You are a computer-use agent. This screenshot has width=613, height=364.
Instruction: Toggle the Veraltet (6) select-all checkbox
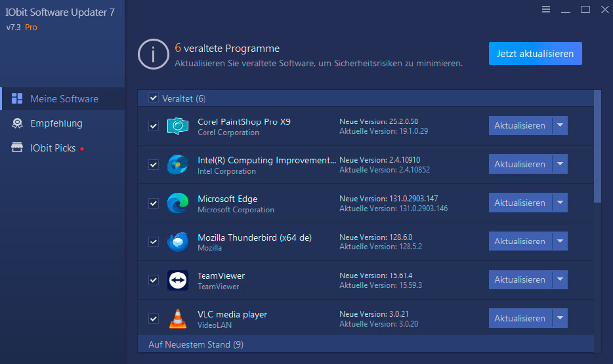click(x=154, y=98)
